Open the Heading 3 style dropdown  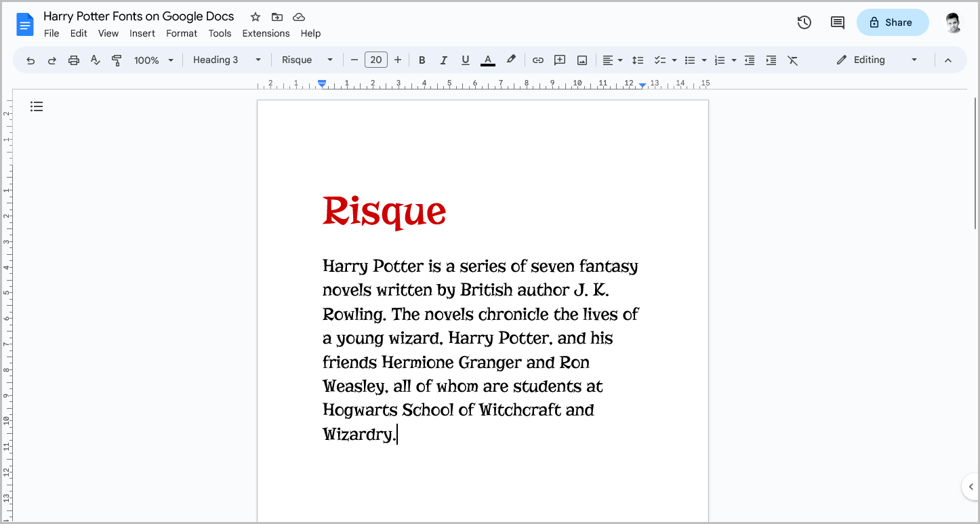(226, 60)
